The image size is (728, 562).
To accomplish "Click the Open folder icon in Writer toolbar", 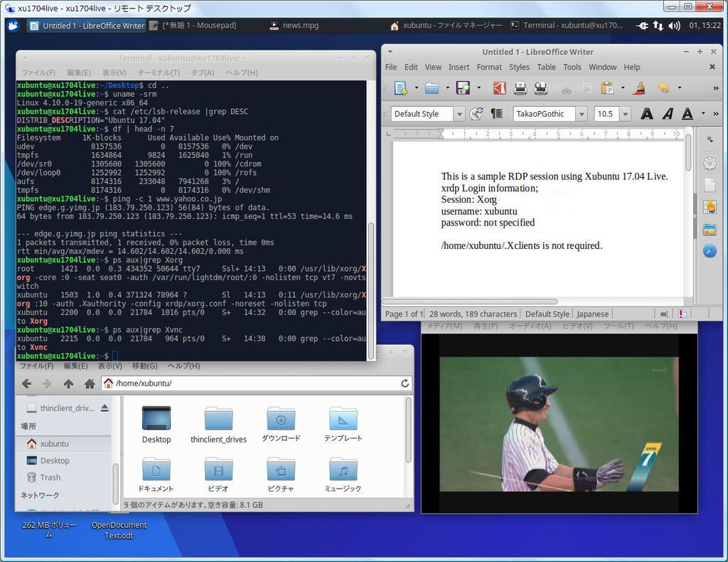I will [x=432, y=88].
